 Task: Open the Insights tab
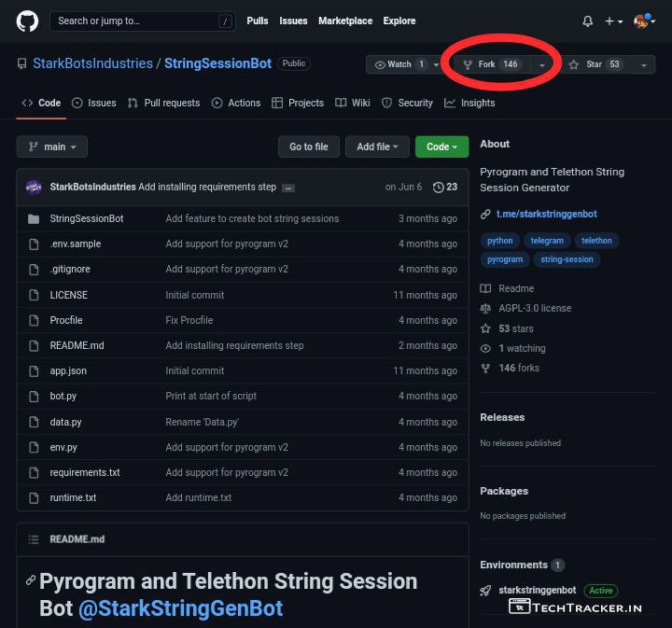469,103
